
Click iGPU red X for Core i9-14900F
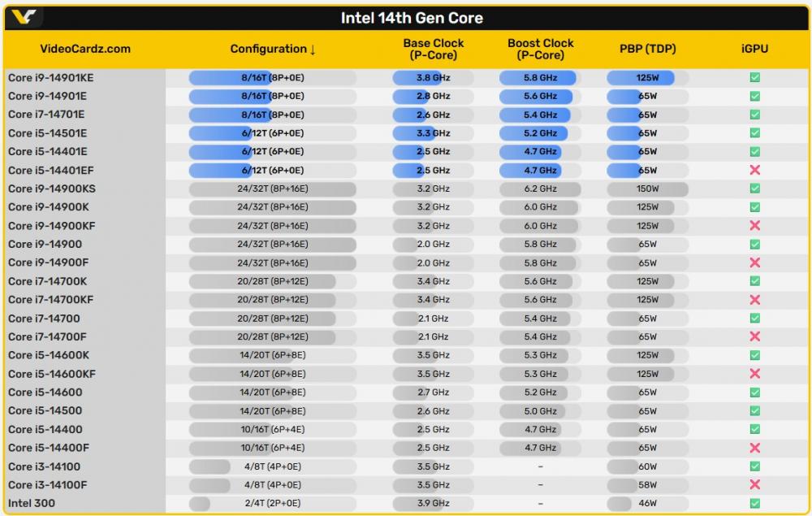tap(755, 262)
